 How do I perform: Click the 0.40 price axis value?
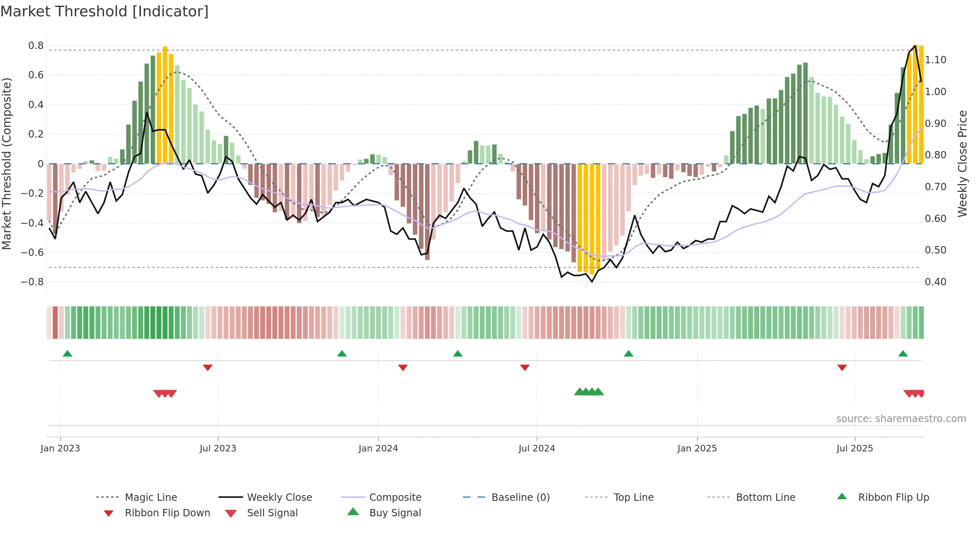[x=935, y=282]
